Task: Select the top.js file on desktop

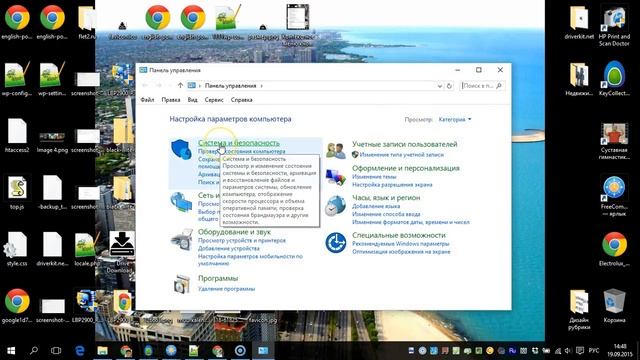Action: click(17, 192)
